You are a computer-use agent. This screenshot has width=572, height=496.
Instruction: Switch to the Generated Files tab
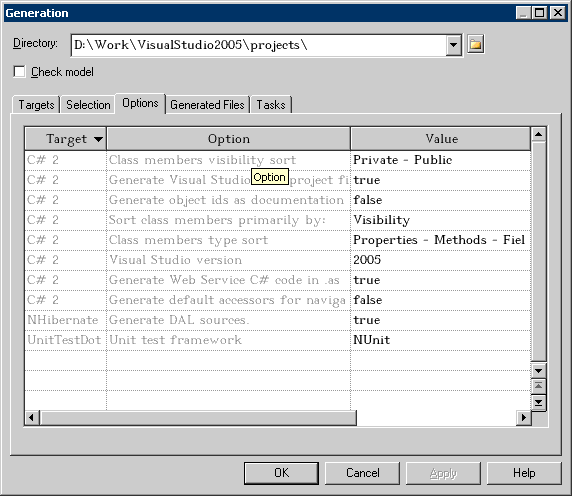[x=207, y=105]
